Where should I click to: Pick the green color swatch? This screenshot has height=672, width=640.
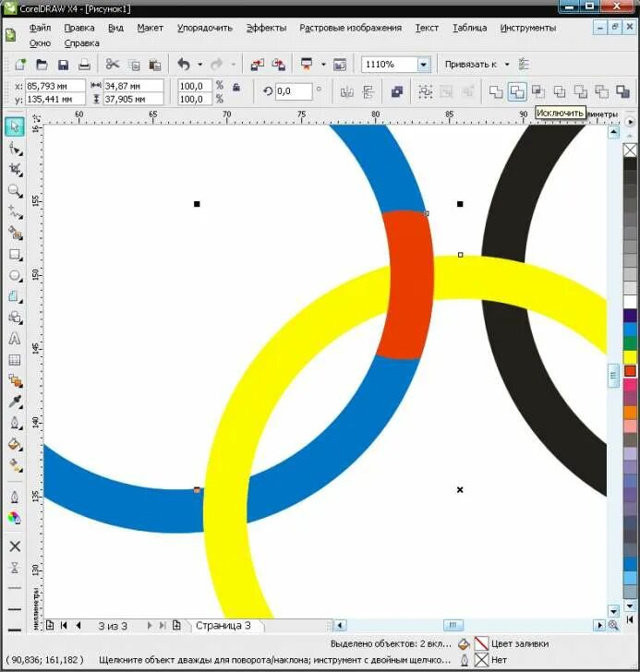pyautogui.click(x=630, y=343)
